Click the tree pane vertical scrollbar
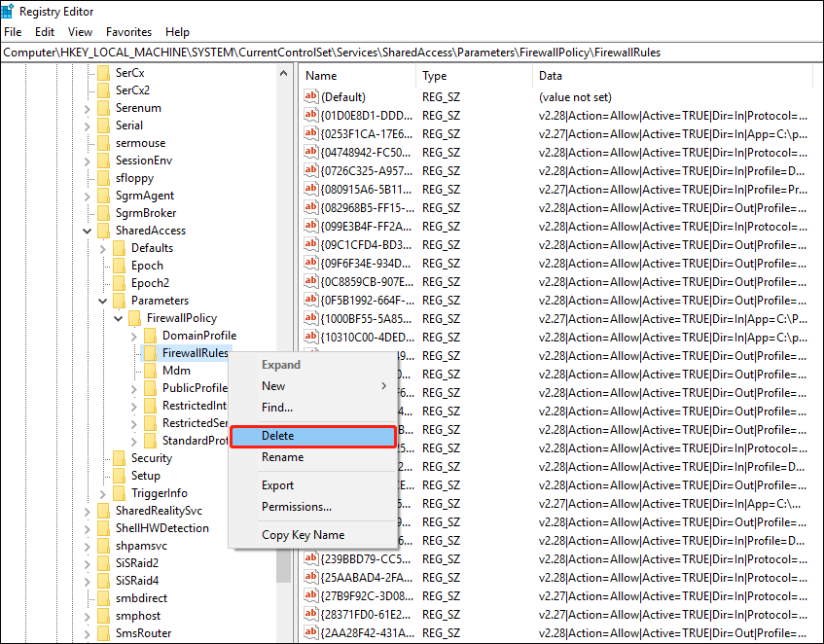 (284, 292)
